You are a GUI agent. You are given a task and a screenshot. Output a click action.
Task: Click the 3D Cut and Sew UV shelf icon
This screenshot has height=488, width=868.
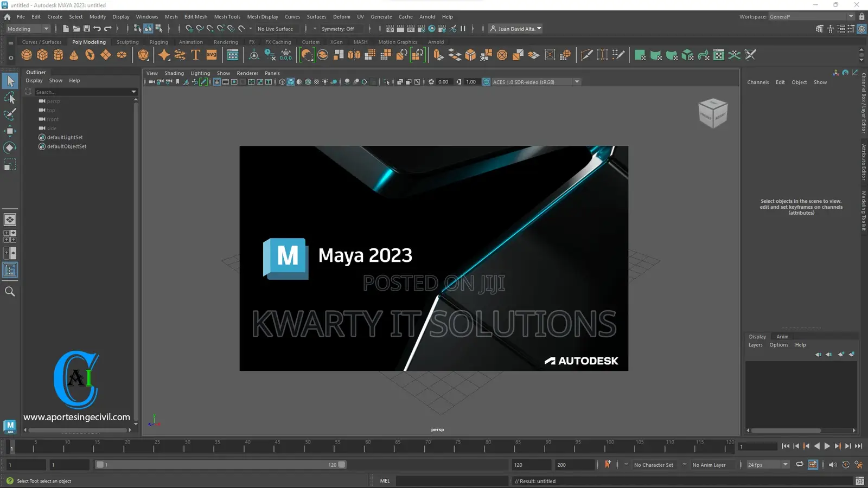tap(750, 55)
